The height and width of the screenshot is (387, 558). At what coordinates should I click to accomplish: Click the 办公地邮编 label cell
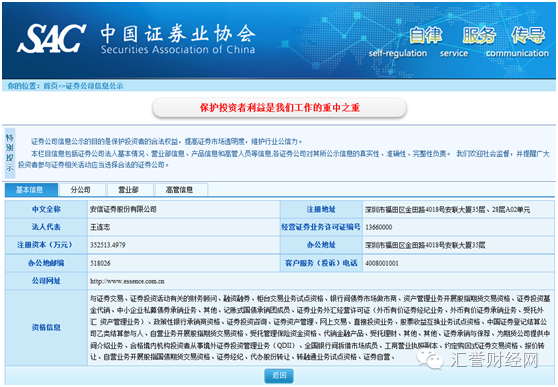46,263
